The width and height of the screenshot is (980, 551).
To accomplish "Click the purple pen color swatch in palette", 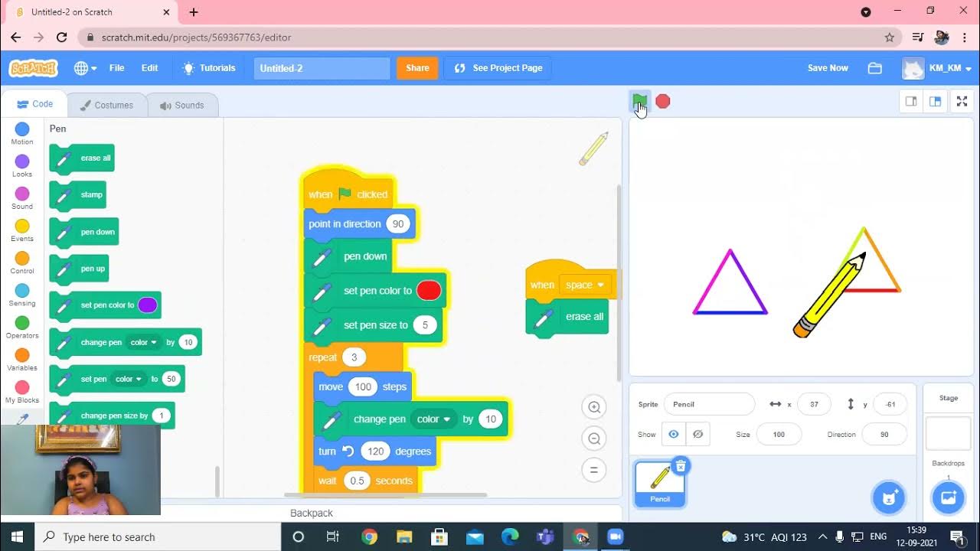I will pyautogui.click(x=147, y=305).
